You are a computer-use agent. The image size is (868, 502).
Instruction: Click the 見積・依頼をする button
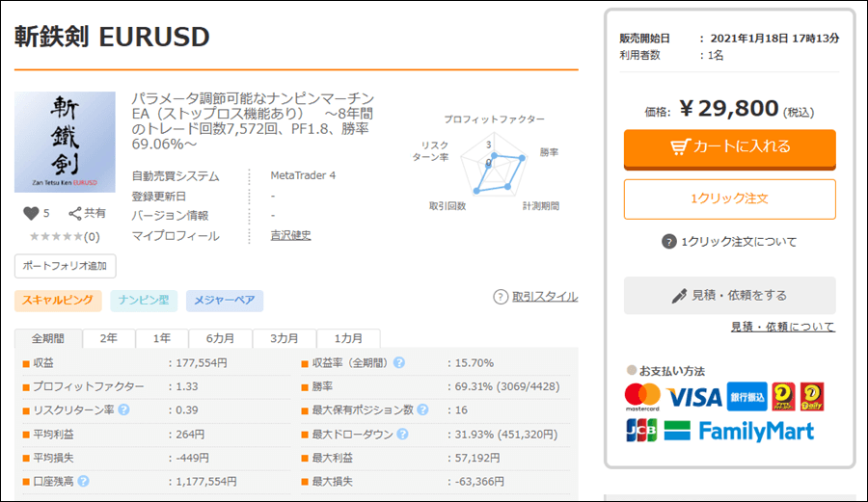coord(729,296)
